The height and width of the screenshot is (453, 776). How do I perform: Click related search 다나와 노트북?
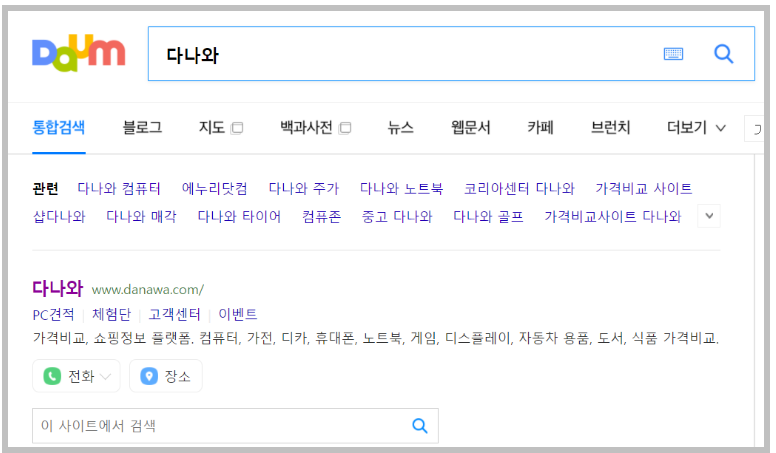tap(401, 188)
